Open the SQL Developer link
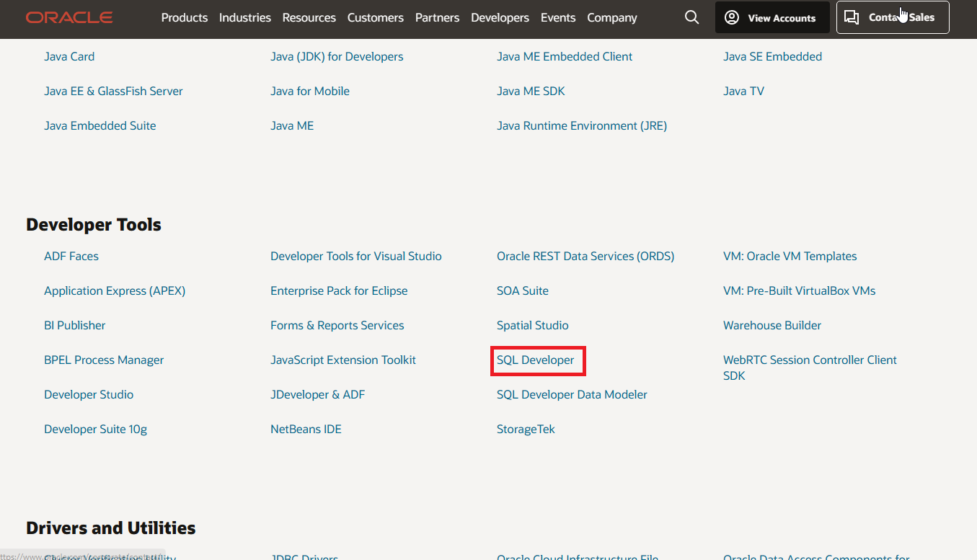This screenshot has height=560, width=977. (536, 360)
